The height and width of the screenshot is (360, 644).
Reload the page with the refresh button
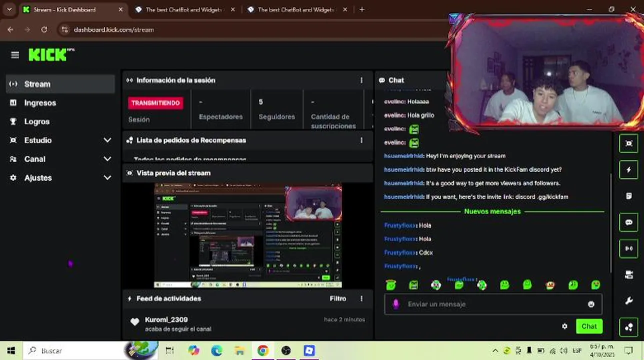(44, 29)
